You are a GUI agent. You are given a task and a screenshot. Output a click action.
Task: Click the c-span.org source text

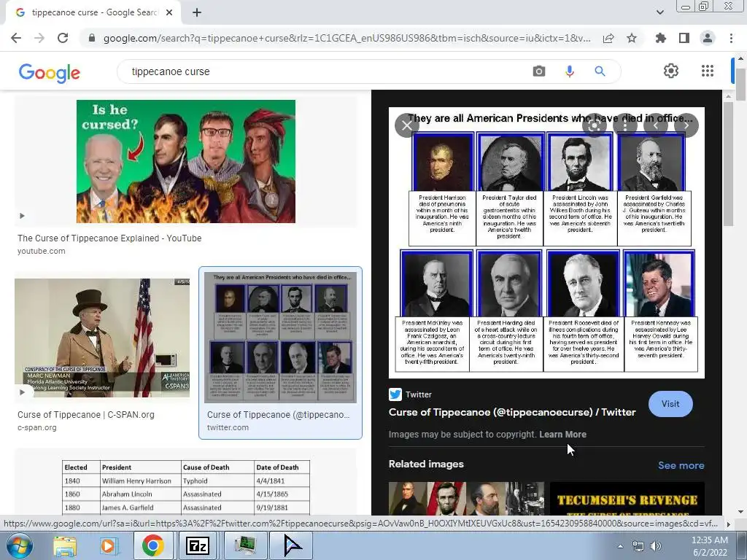click(x=36, y=427)
